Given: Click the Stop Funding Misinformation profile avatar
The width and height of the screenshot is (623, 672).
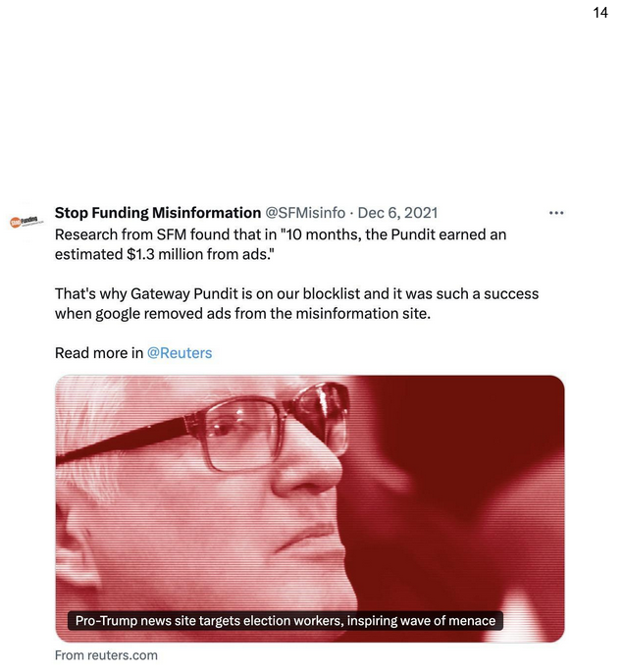Looking at the screenshot, I should 26,222.
